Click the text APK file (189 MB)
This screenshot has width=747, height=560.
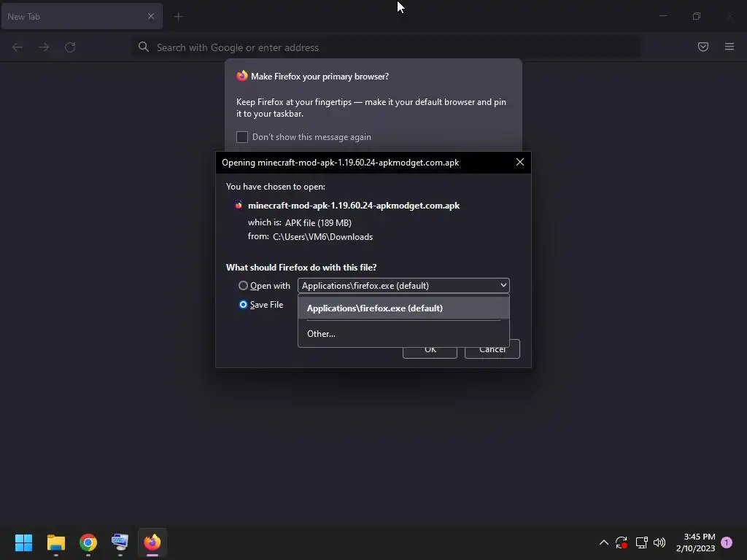pyautogui.click(x=318, y=223)
